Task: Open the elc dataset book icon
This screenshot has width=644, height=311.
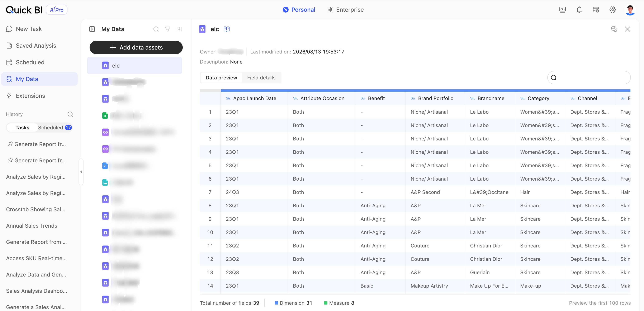Action: click(227, 29)
